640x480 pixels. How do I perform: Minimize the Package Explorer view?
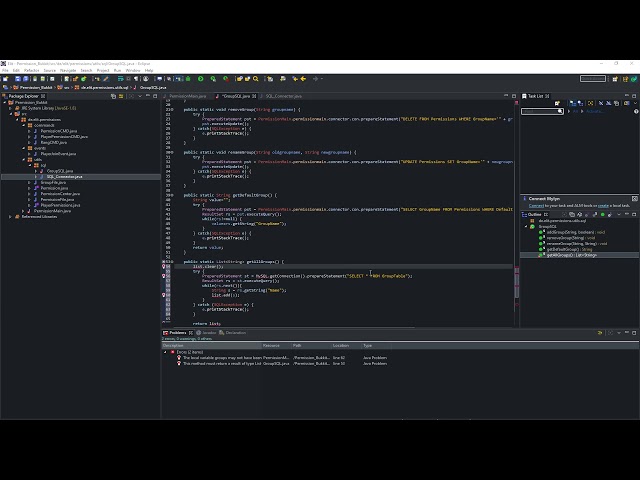[148, 96]
